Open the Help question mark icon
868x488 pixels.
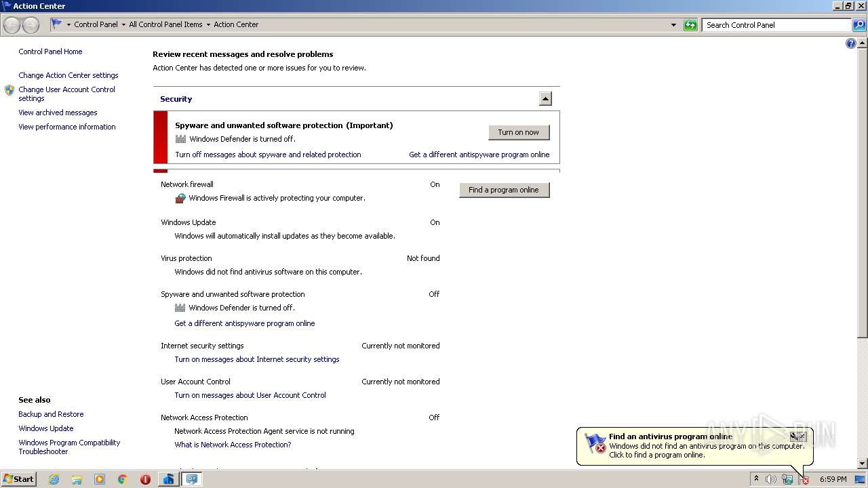[851, 43]
